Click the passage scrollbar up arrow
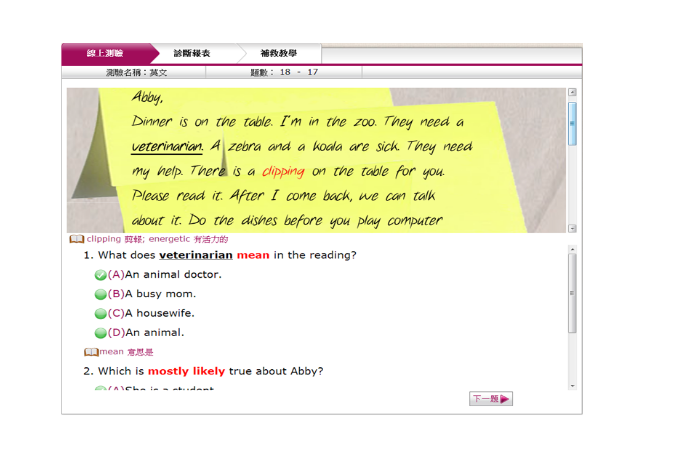Image resolution: width=688 pixels, height=476 pixels. click(x=572, y=93)
